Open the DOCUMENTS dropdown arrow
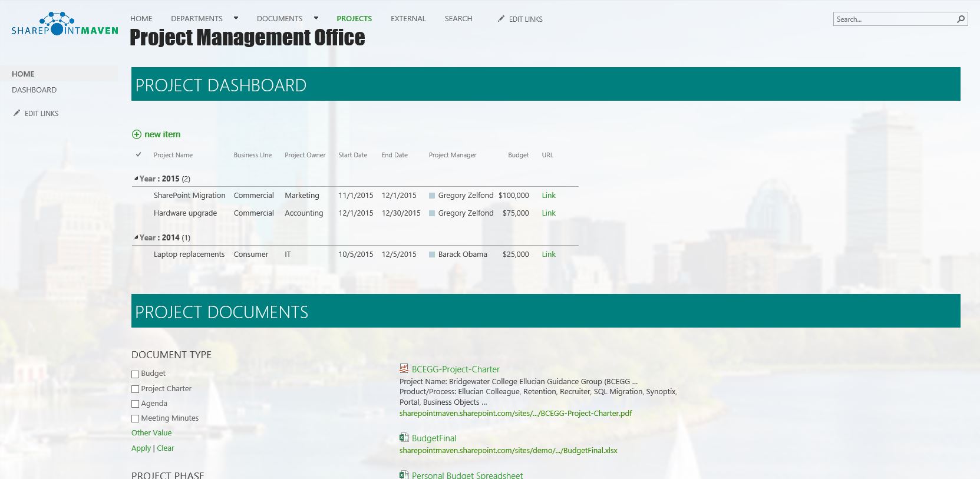The width and height of the screenshot is (980, 479). coord(316,18)
